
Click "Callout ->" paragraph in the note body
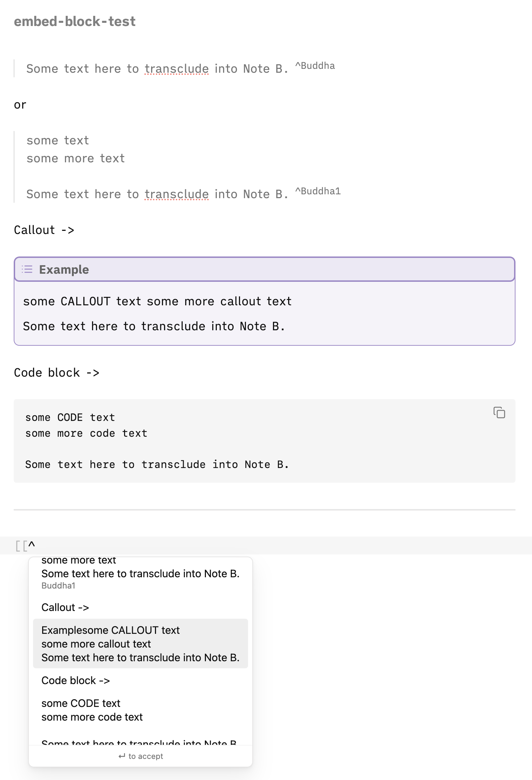click(44, 230)
